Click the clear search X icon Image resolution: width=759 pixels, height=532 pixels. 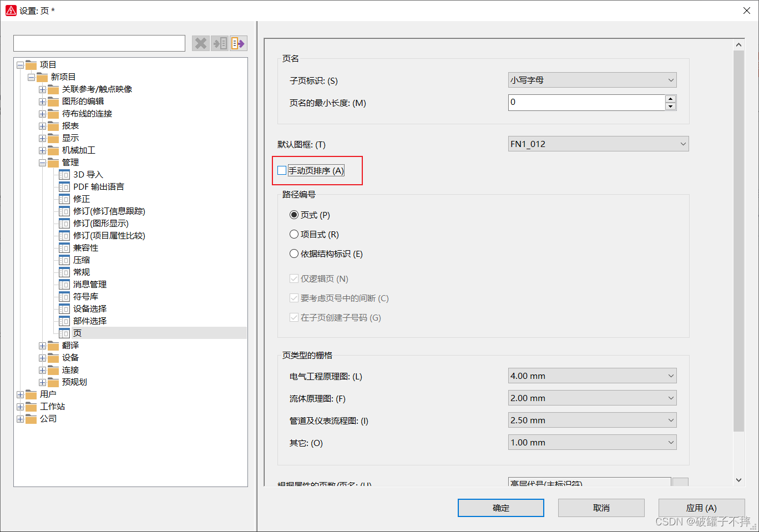tap(201, 43)
